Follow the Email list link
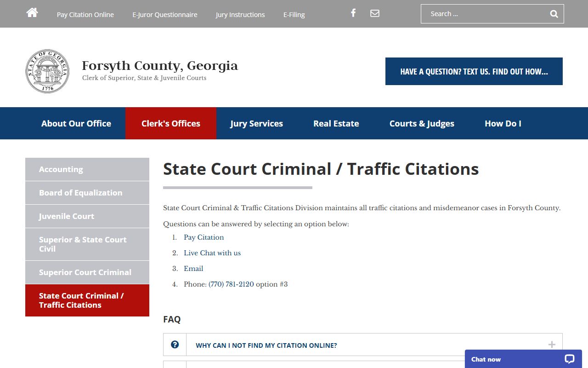Screen dimensions: 588x368 (193, 269)
